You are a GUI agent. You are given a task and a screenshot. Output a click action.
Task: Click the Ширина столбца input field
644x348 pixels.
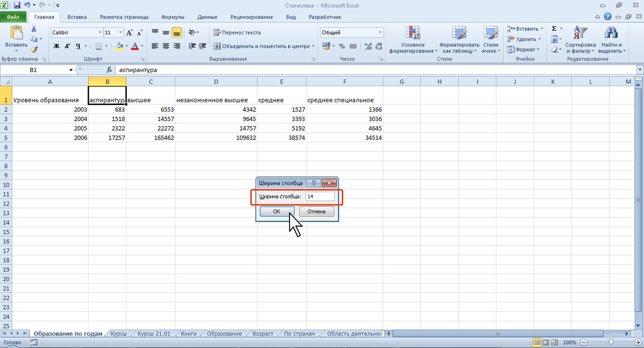(x=320, y=196)
